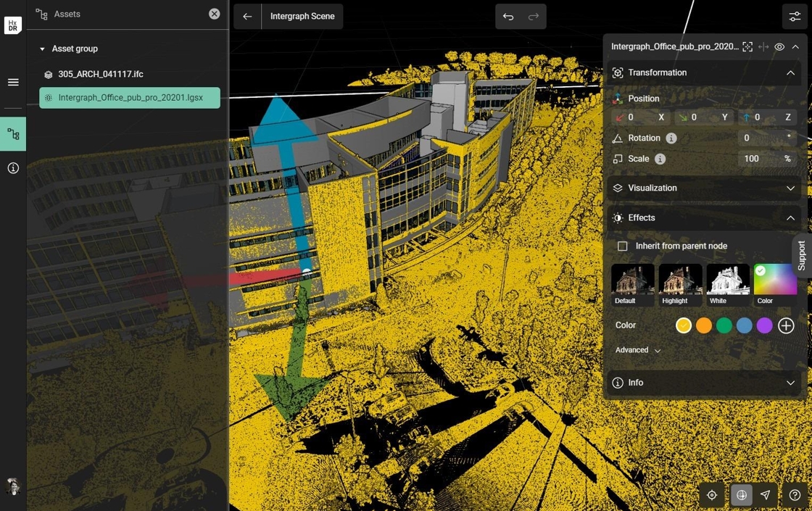Image resolution: width=812 pixels, height=511 pixels.
Task: Collapse the asset properties panel header
Action: pos(795,46)
